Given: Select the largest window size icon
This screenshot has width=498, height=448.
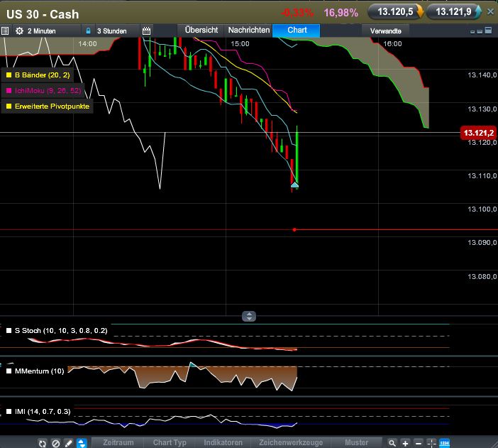Looking at the screenshot, I should click(x=489, y=31).
